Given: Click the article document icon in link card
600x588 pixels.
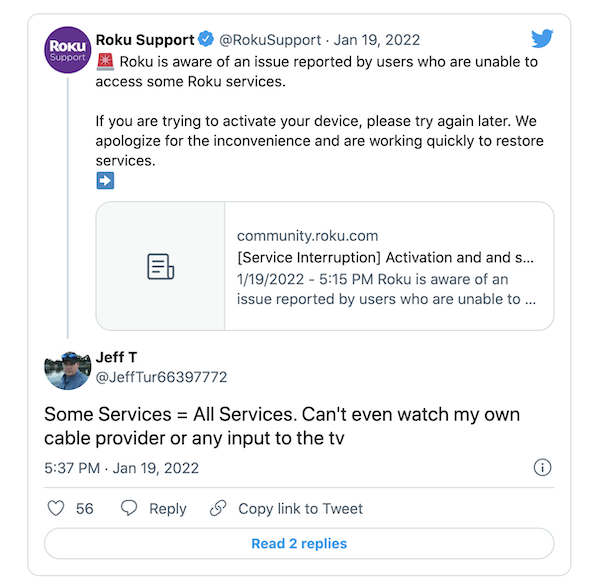Looking at the screenshot, I should pyautogui.click(x=161, y=266).
